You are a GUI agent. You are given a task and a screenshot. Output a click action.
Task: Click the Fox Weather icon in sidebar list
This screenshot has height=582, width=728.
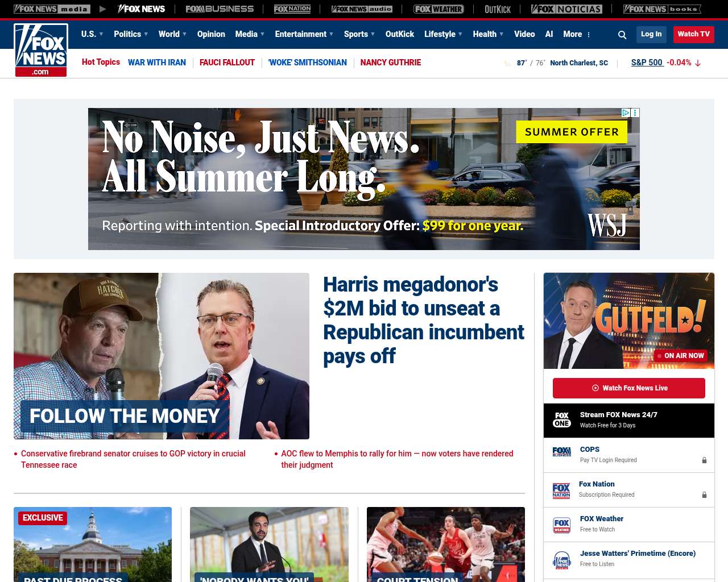[x=562, y=525]
